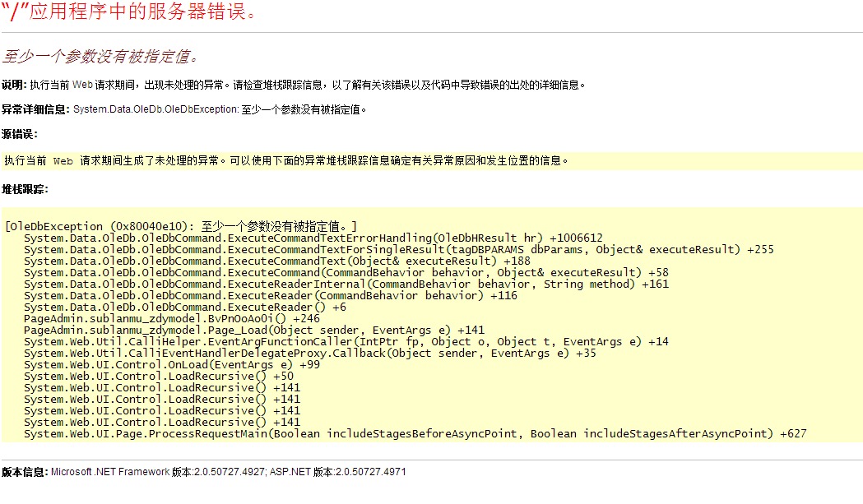Viewport: 863px width, 504px height.
Task: Click the italic error subtitle under the title
Action: 100,57
